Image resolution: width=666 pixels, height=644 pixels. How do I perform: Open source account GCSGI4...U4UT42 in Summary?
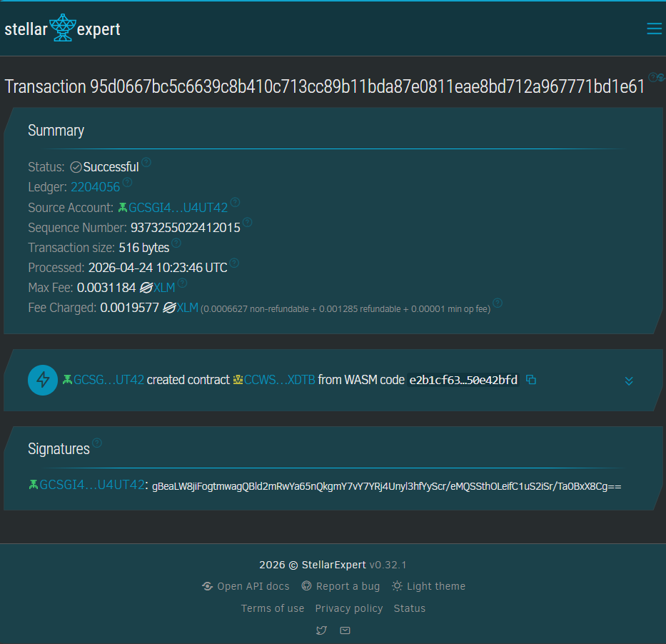click(173, 207)
